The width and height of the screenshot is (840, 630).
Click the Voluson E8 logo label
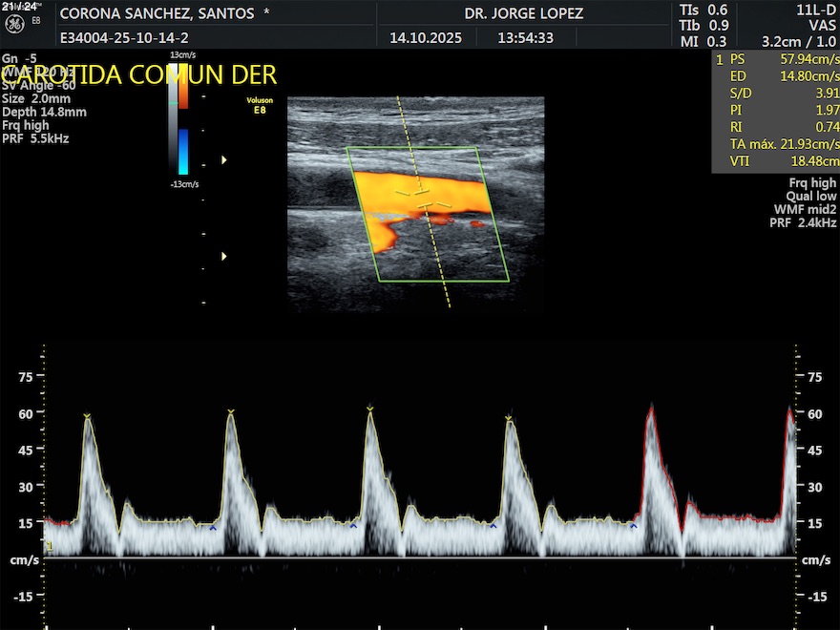pos(260,106)
